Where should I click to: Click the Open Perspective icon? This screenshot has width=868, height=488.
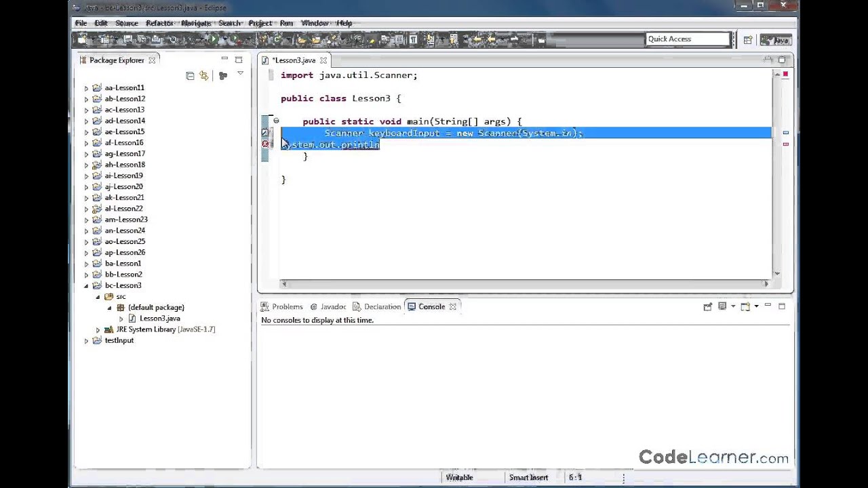748,40
